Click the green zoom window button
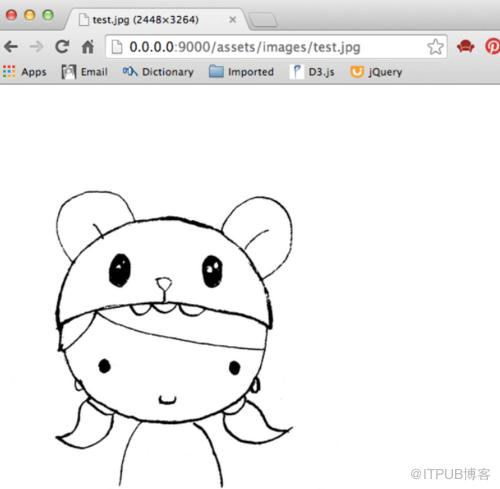Screen dimensions: 500x489 click(x=48, y=15)
